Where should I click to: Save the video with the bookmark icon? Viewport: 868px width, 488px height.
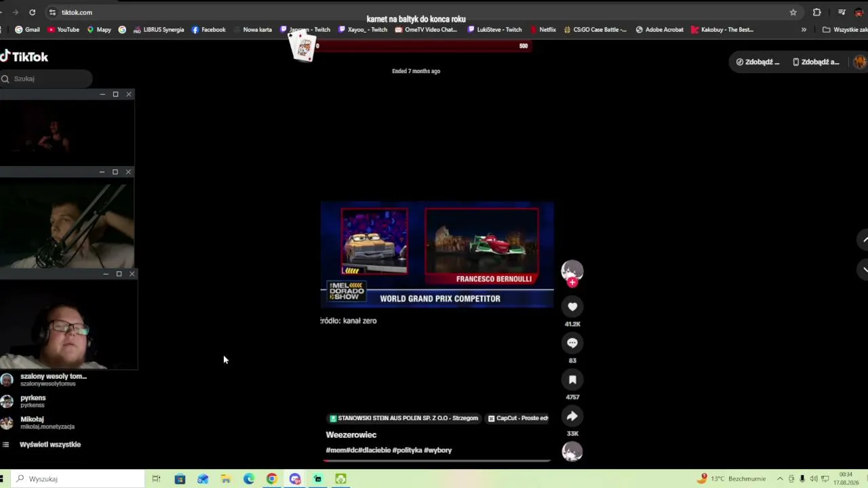[x=572, y=380]
